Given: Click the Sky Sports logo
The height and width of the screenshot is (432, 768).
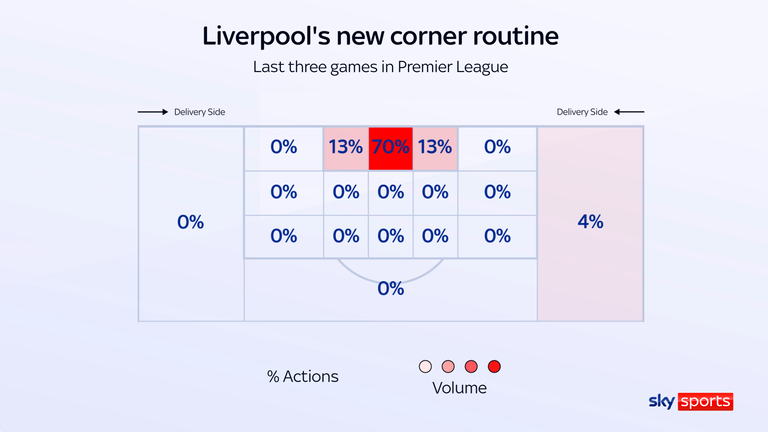Looking at the screenshot, I should coord(690,402).
